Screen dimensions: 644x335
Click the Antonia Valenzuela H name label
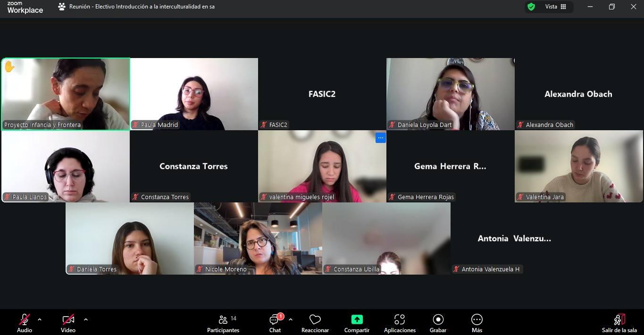coord(491,269)
